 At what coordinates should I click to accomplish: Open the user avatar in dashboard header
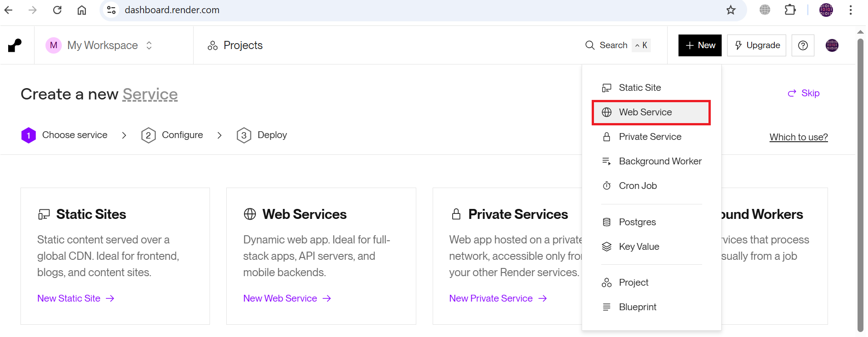(x=832, y=45)
